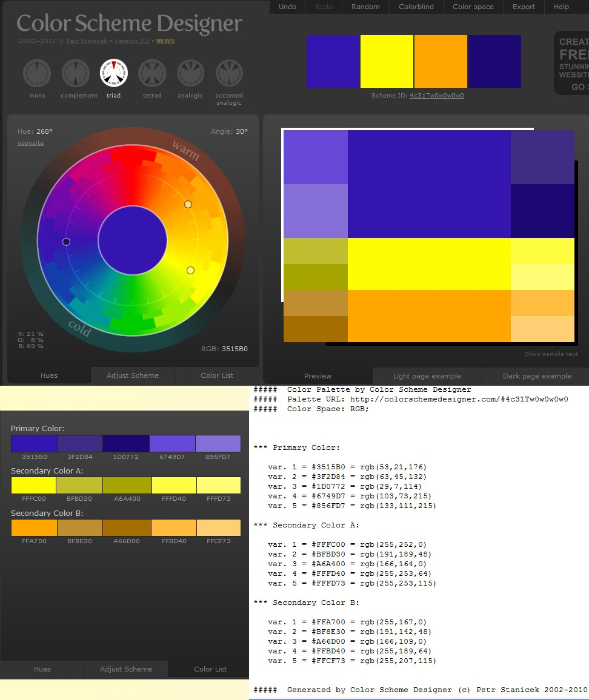Screen dimensions: 589x700
Task: Click the primary color swatch 3515B0
Action: 33,443
